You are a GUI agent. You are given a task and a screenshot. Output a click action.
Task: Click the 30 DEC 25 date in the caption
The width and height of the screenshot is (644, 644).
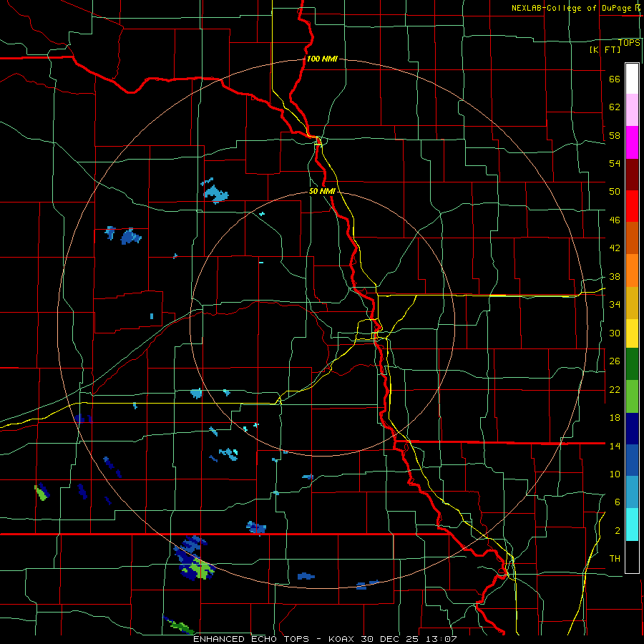click(x=389, y=639)
